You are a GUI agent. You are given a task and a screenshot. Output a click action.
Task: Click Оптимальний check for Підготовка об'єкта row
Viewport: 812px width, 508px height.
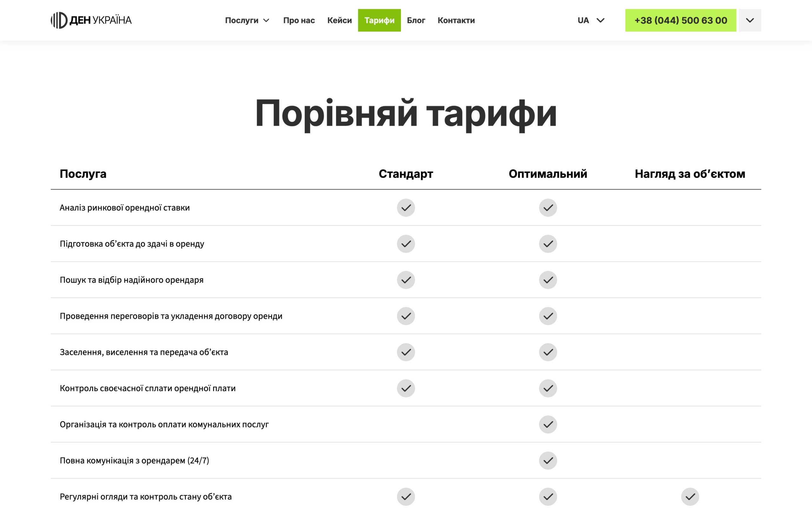(x=548, y=244)
